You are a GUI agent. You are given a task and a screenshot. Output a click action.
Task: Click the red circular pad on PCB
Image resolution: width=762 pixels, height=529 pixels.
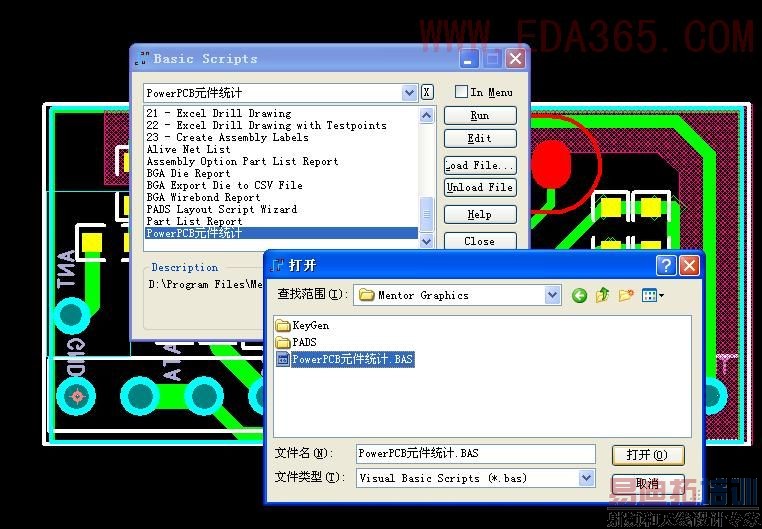coord(551,164)
